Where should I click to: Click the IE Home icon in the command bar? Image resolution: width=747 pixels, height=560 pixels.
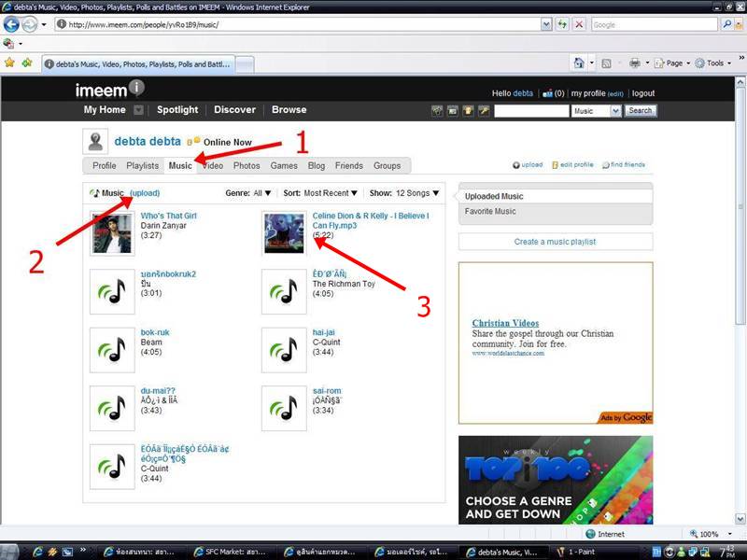click(x=579, y=63)
